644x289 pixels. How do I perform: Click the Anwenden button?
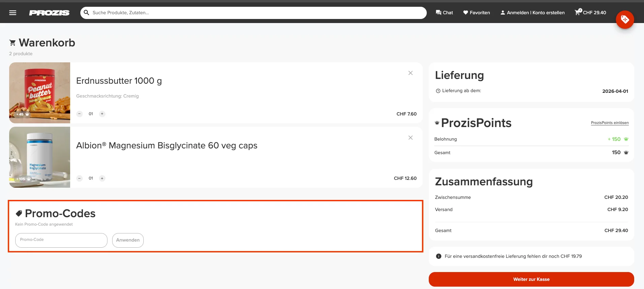pos(128,240)
